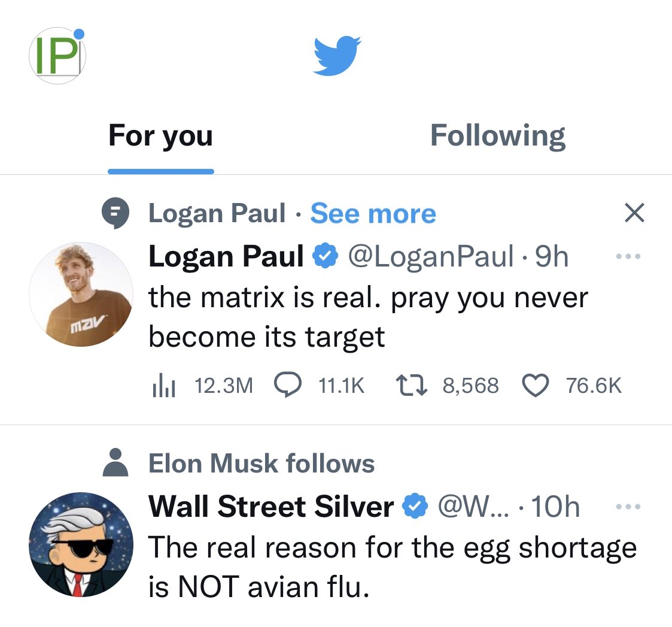Image resolution: width=672 pixels, height=627 pixels.
Task: Click the Wall Street Silver verified badge
Action: pyautogui.click(x=415, y=506)
